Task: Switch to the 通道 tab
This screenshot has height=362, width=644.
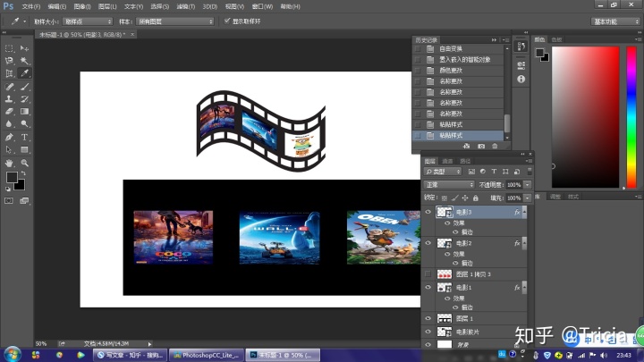Action: coord(447,161)
